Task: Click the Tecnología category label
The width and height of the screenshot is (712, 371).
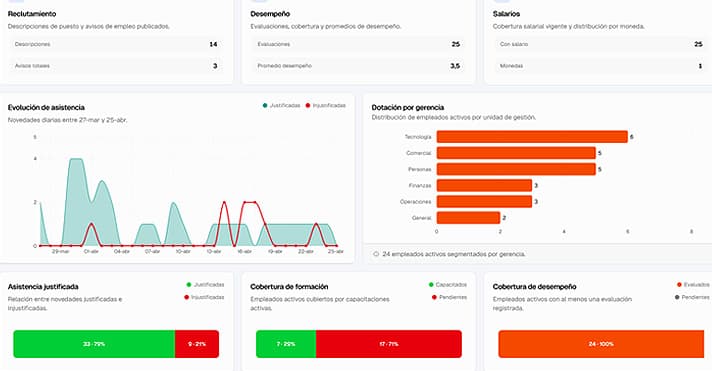Action: [418, 137]
